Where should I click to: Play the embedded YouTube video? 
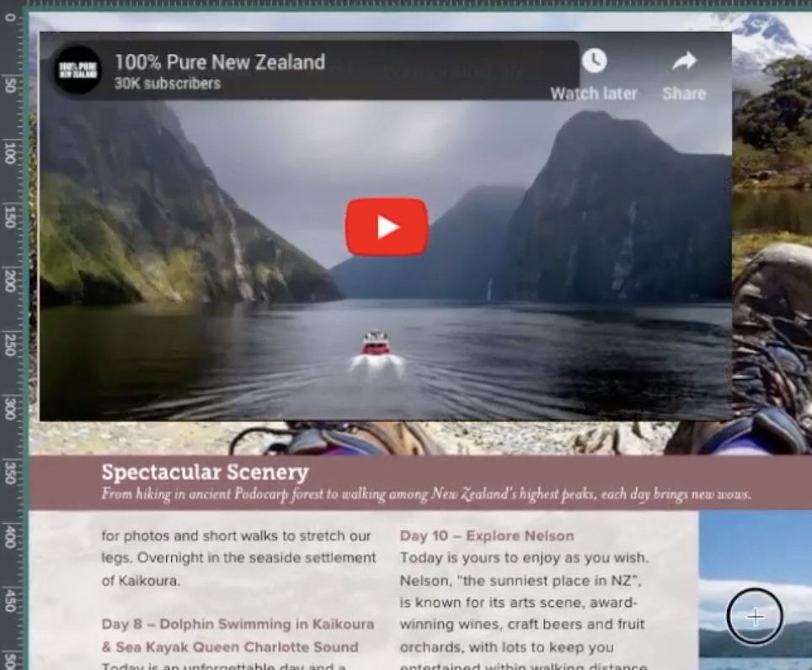[387, 226]
